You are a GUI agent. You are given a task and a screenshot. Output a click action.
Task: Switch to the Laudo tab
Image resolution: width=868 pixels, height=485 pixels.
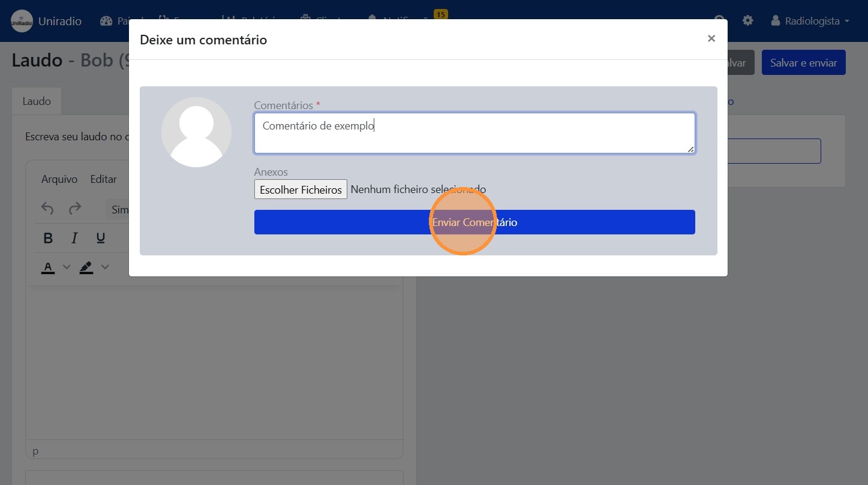coord(37,101)
